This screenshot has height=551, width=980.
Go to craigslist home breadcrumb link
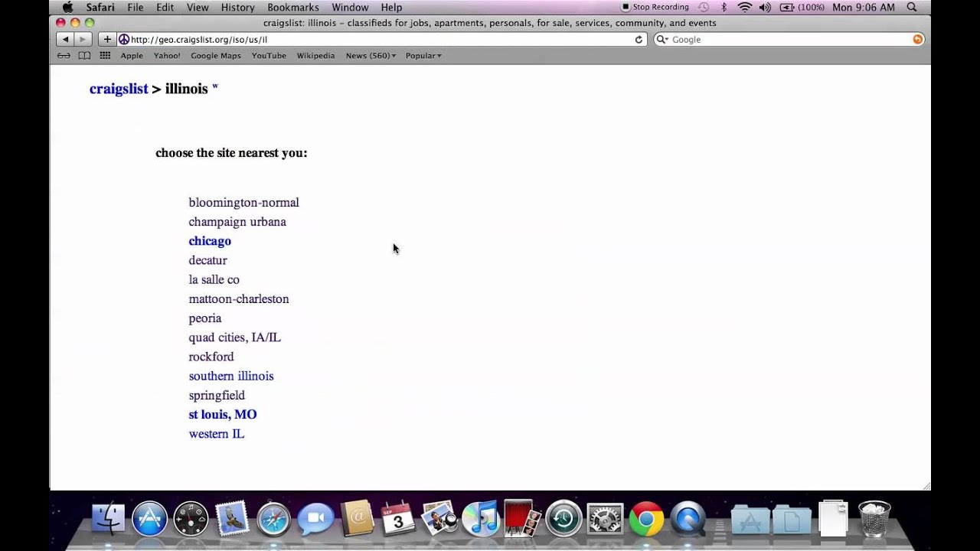click(119, 89)
